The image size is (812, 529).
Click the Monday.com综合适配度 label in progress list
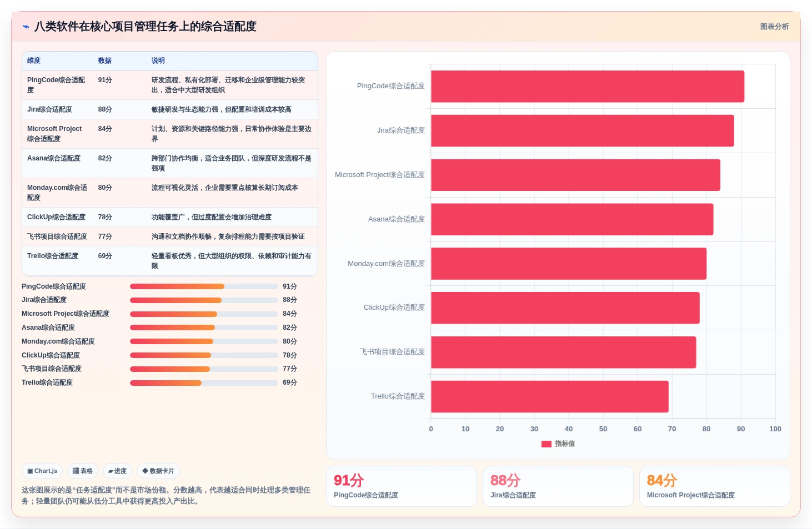click(58, 342)
